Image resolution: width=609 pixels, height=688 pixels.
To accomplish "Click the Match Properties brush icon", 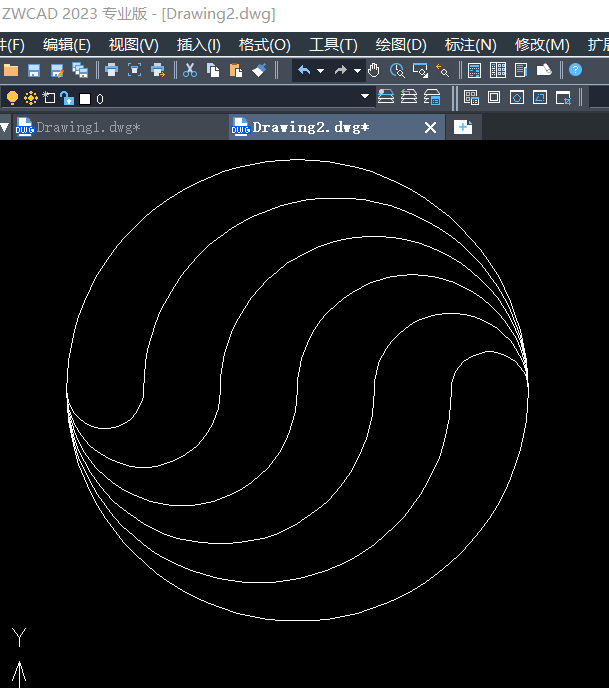I will coord(259,70).
